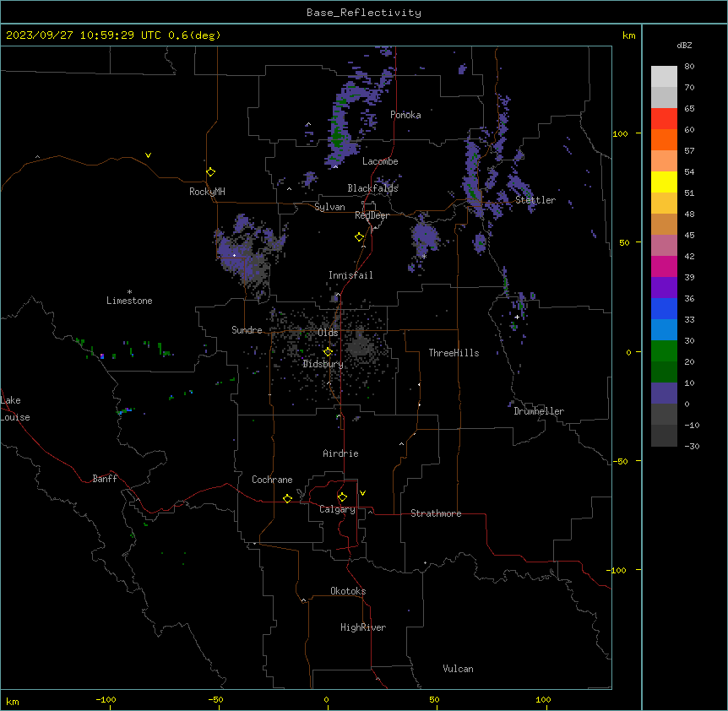Select the Okotoks label
Image resolution: width=728 pixels, height=711 pixels.
[348, 591]
